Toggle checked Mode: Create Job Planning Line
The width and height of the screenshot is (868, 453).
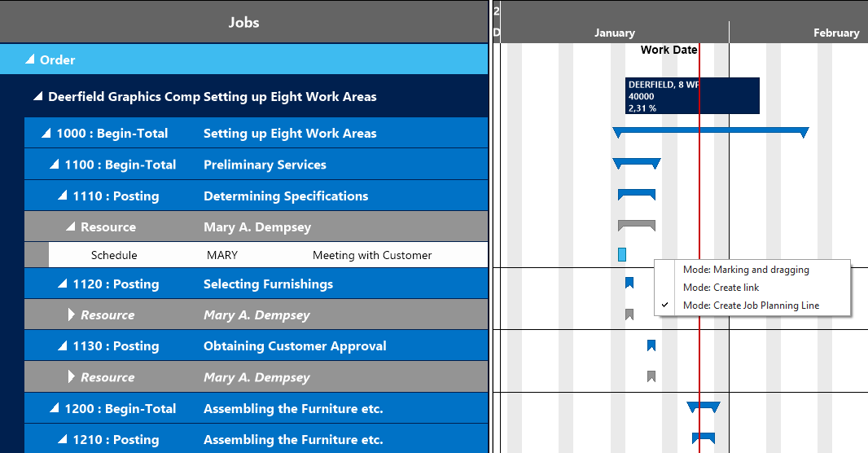751,306
